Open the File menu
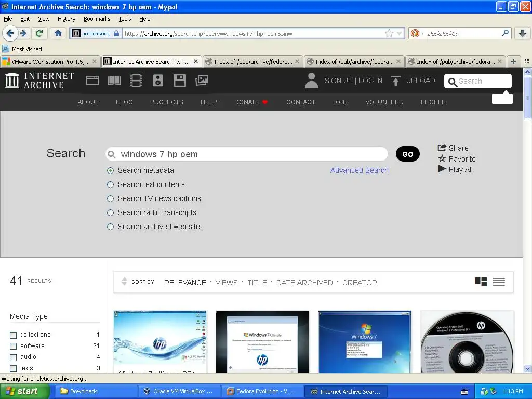 8,19
